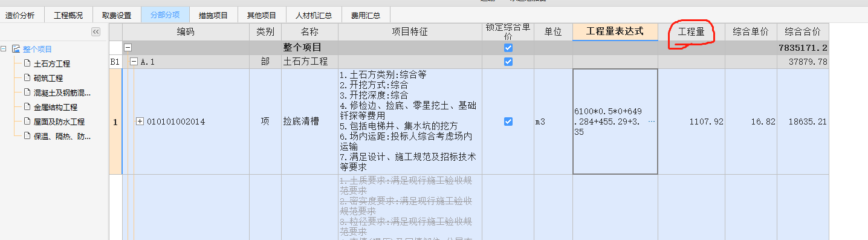
Task: Click the document icon beside 砌筑工程
Action: click(x=27, y=77)
